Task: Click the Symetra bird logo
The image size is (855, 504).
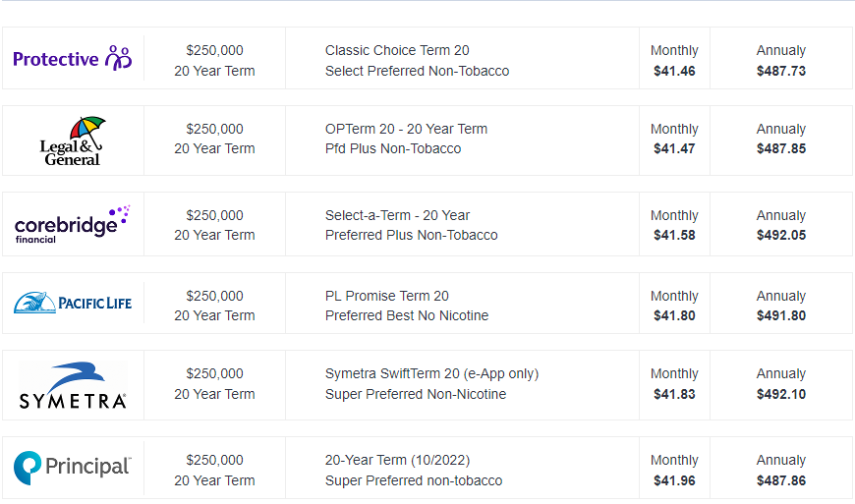Action: pyautogui.click(x=73, y=385)
